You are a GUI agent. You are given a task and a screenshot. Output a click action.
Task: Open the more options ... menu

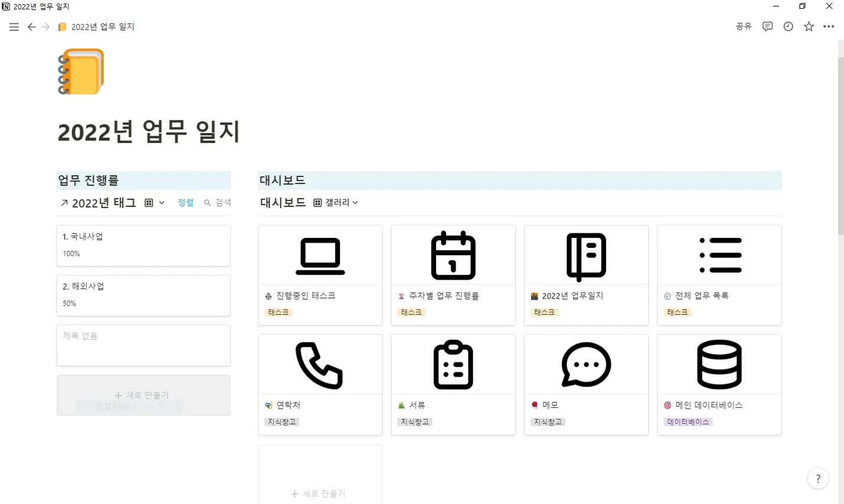[829, 27]
